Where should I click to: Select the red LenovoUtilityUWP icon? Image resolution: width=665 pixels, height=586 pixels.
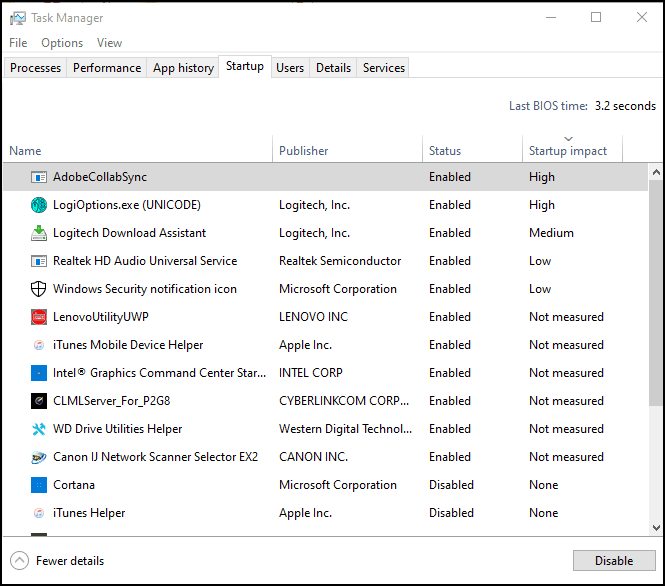click(x=39, y=317)
